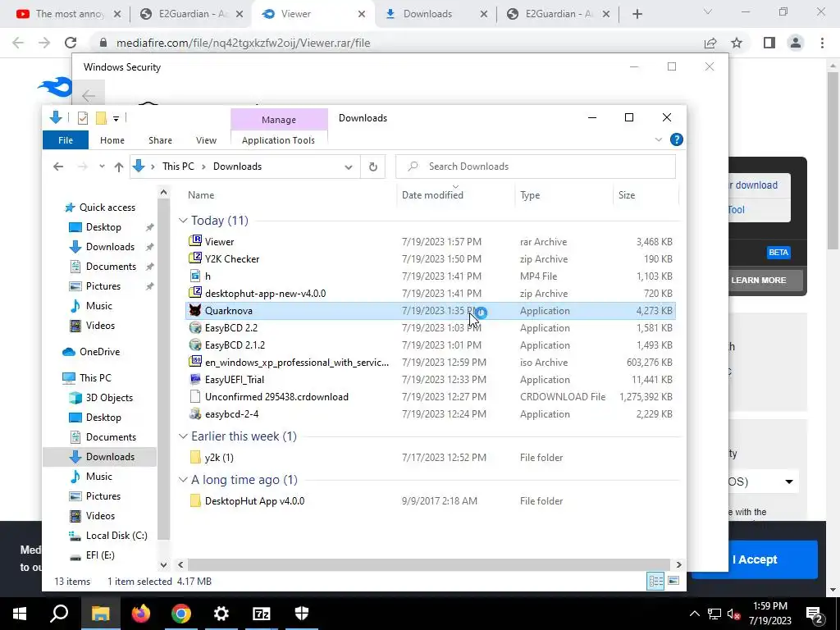Click the New folder quick access toolbar icon

[101, 118]
